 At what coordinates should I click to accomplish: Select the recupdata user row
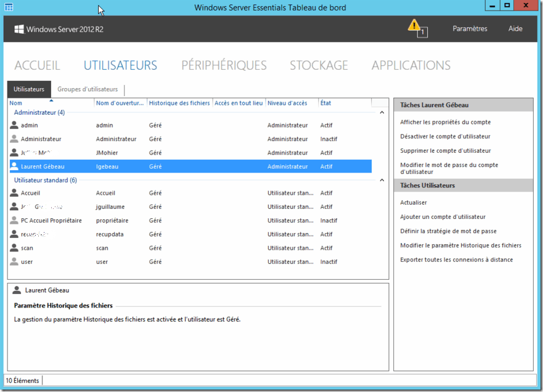(x=185, y=234)
